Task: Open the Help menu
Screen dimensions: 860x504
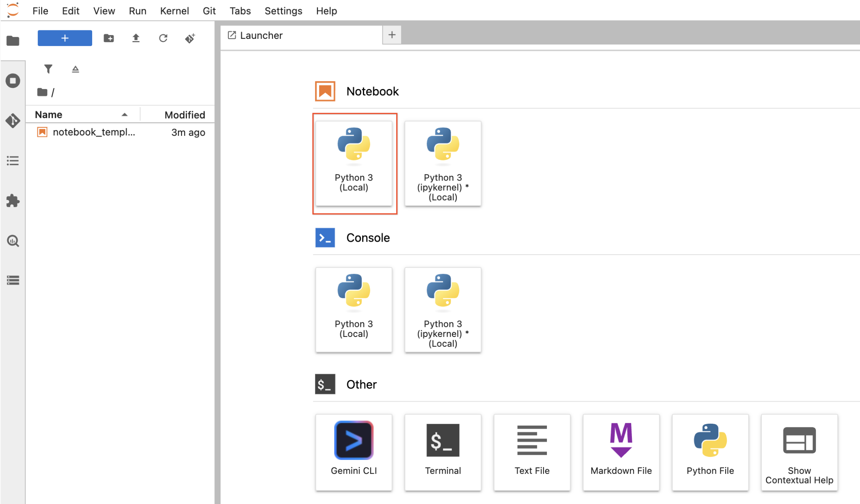Action: coord(326,11)
